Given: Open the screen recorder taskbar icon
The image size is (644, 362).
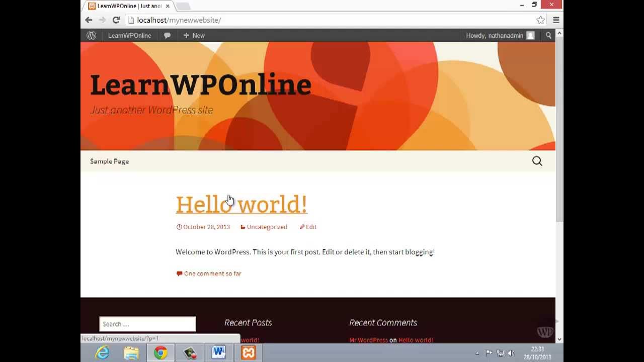Looking at the screenshot, I should point(190,352).
